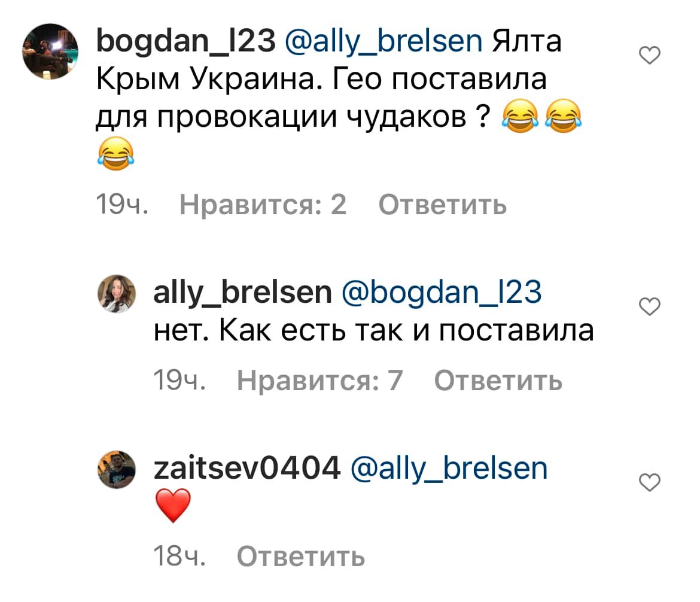View likes 'Нравится: 7' on second comment

[x=319, y=381]
